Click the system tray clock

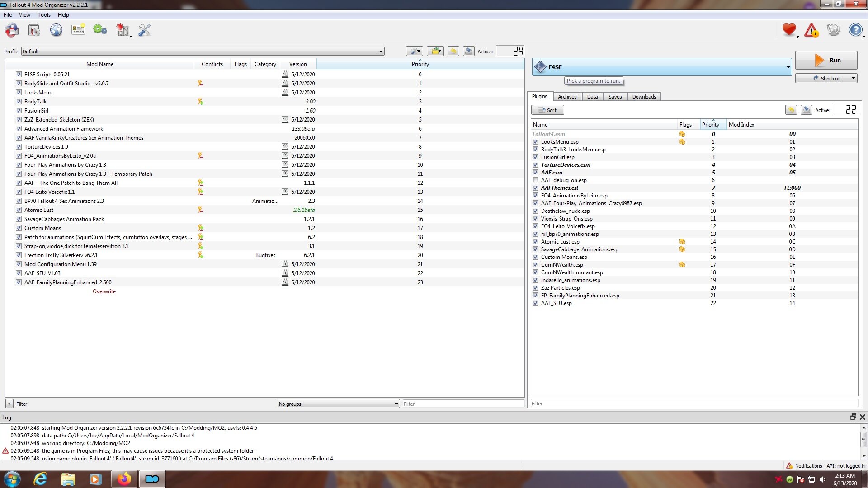point(844,479)
